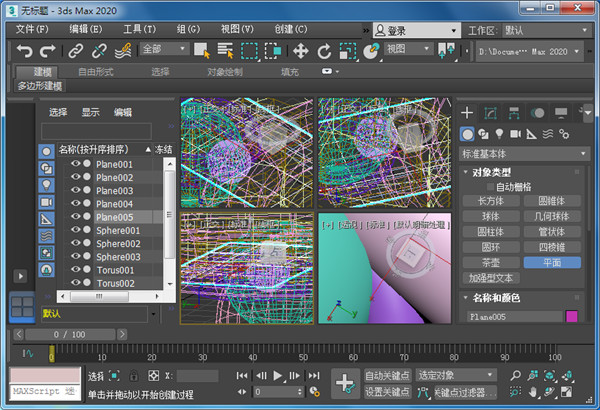
Task: Click the magenta object color swatch
Action: click(x=572, y=316)
